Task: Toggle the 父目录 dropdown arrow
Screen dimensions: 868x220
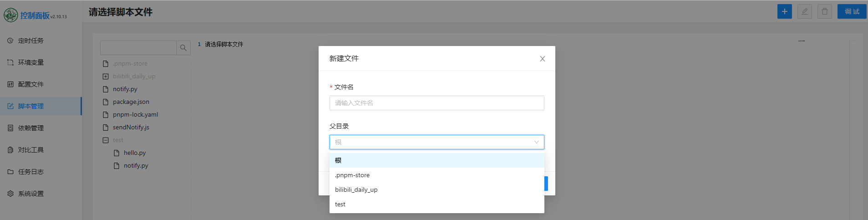Action: coord(536,142)
